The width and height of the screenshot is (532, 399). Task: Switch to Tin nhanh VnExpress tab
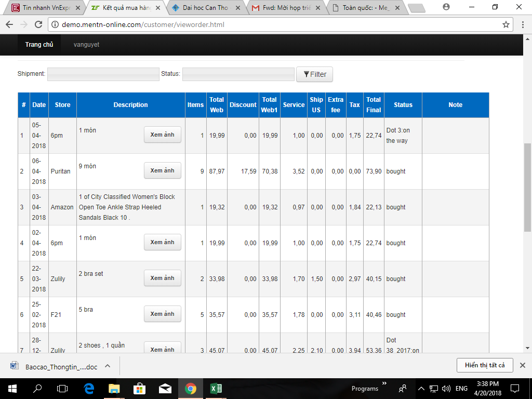coord(46,8)
